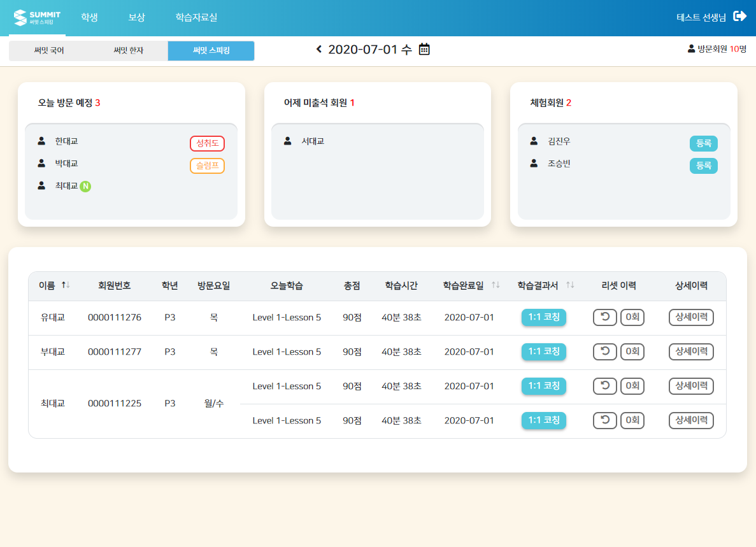
Task: Open the calendar date picker
Action: coord(424,49)
